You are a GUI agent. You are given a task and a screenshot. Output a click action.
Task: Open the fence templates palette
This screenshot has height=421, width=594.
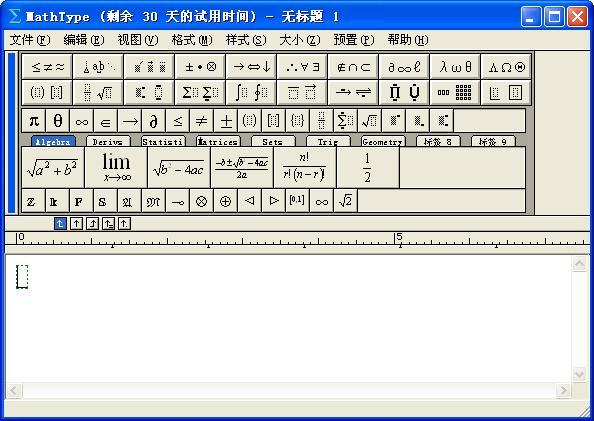(x=47, y=92)
